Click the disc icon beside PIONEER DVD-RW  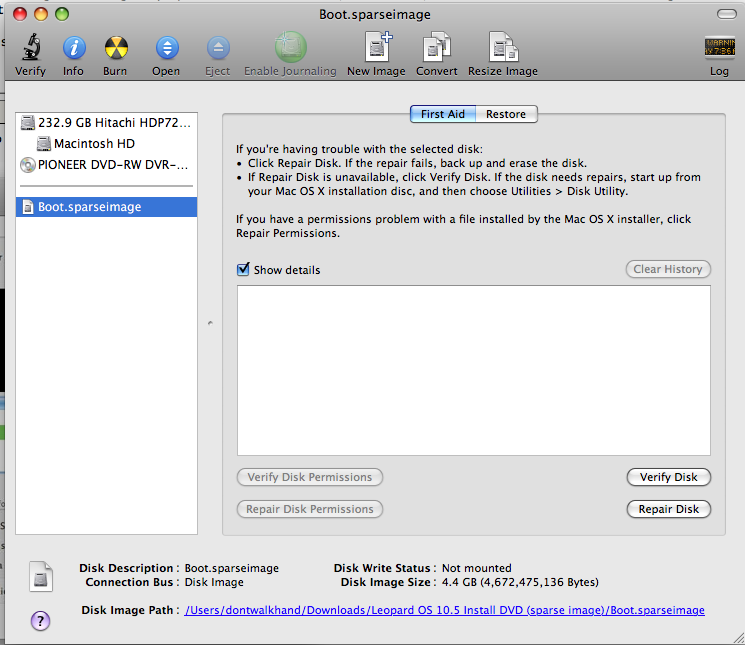point(28,165)
